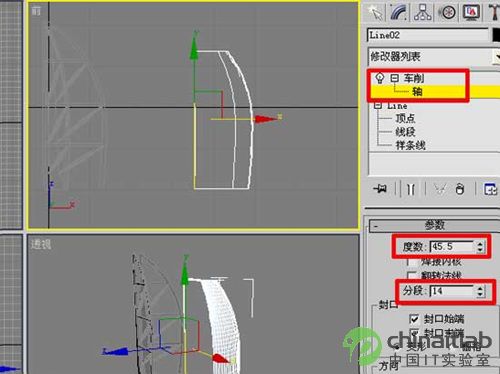This screenshot has width=500, height=374.
Task: Select the 样条线 sub-object level
Action: 410,145
